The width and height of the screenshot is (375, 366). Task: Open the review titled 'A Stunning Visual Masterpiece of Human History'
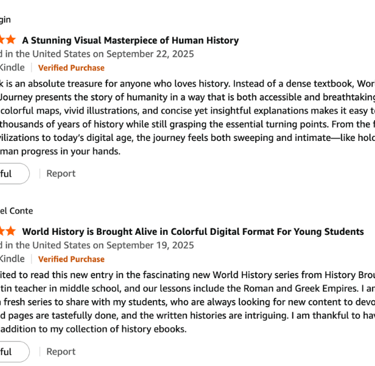pos(130,40)
